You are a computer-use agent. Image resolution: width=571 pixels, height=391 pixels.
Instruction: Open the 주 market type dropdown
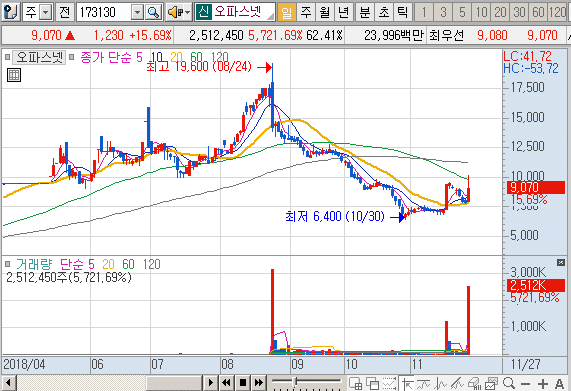[45, 12]
